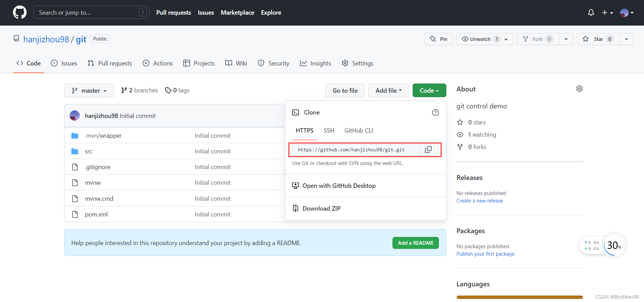
Task: Click the forks icon in About
Action: tap(460, 147)
